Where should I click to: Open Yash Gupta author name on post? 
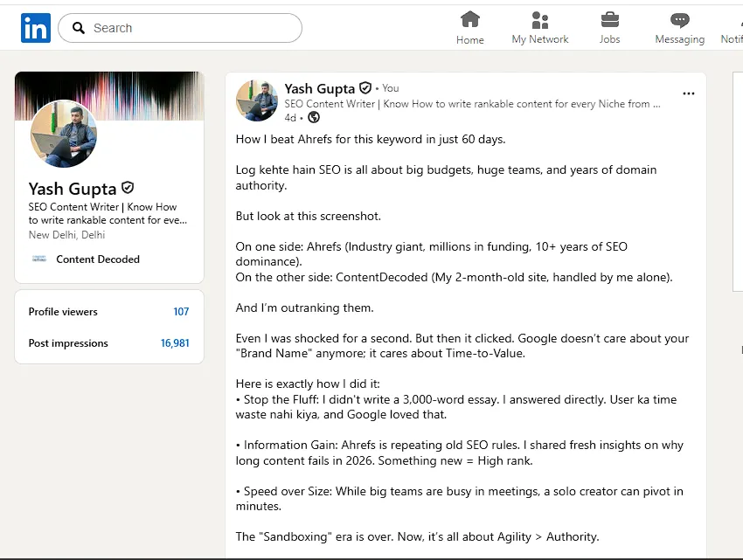[319, 88]
